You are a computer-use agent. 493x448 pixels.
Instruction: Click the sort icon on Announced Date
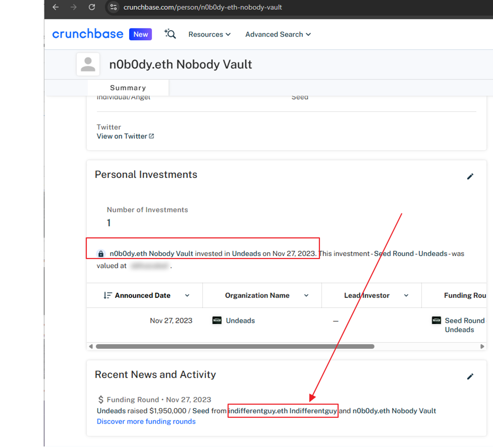pos(107,295)
